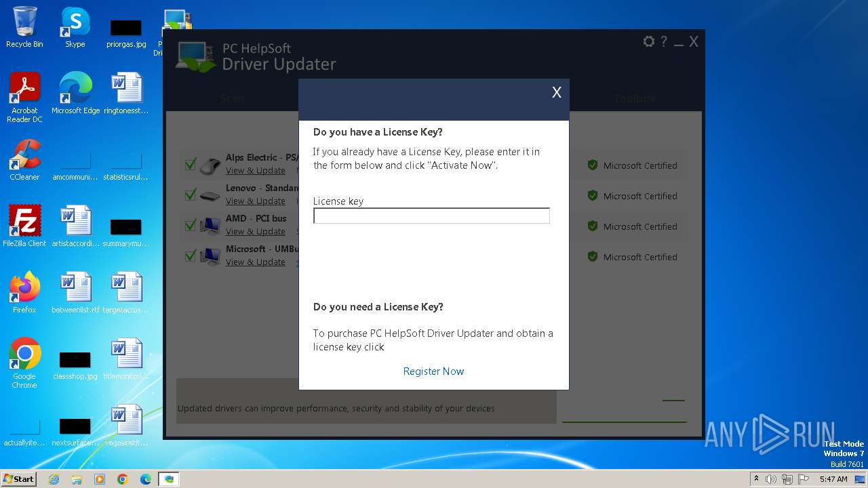Launch CCleaner desktop shortcut
Screen dimensions: 868x488
pyautogui.click(x=24, y=160)
